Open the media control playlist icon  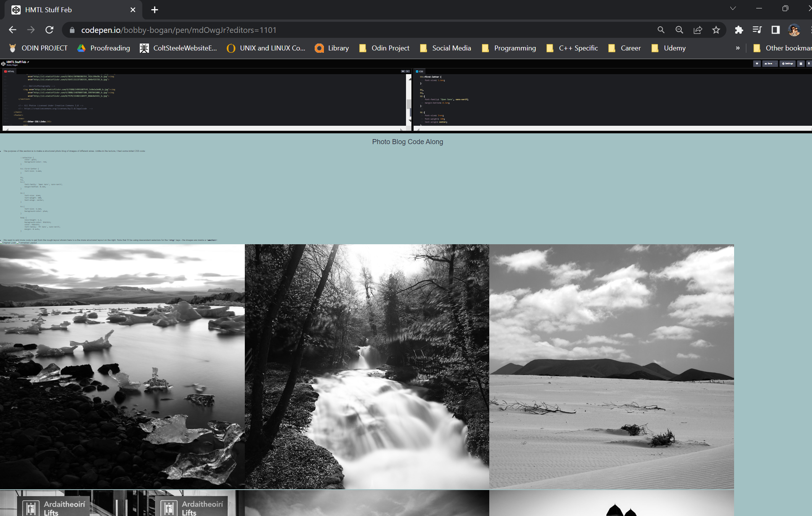click(757, 30)
